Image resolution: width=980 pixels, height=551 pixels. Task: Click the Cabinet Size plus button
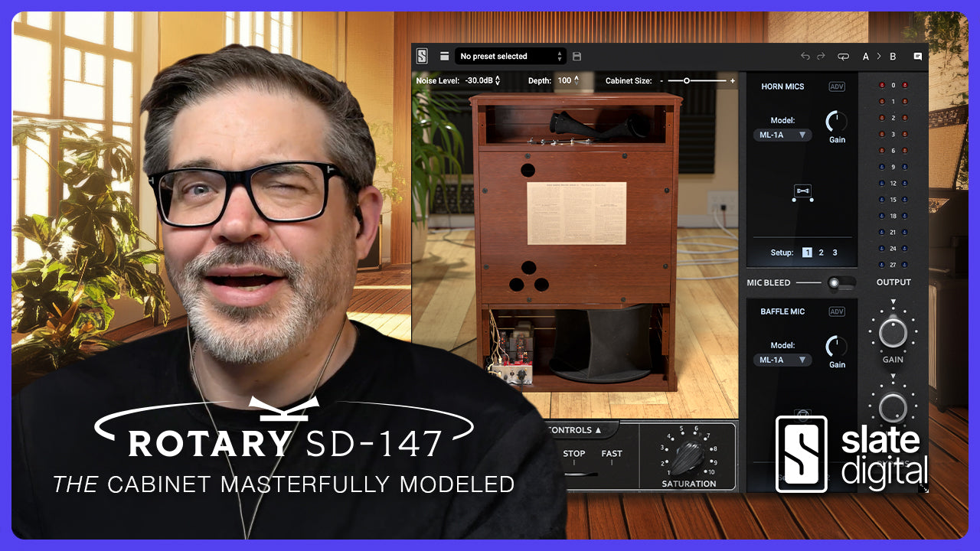[732, 80]
